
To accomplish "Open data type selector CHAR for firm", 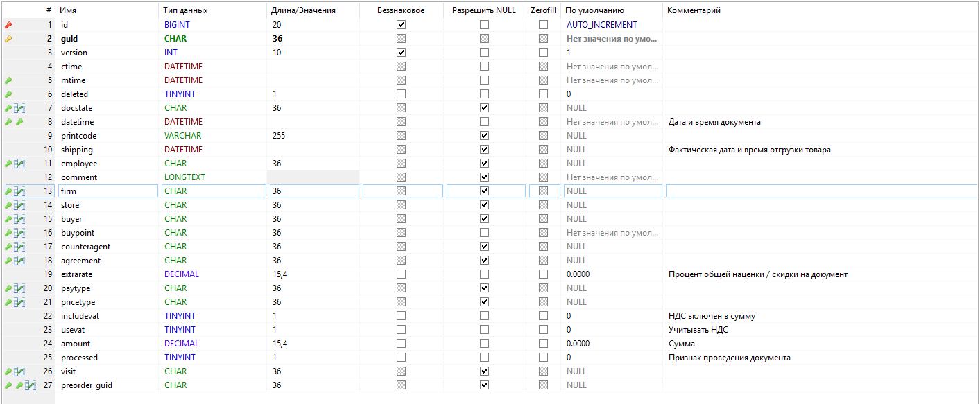I will [214, 191].
